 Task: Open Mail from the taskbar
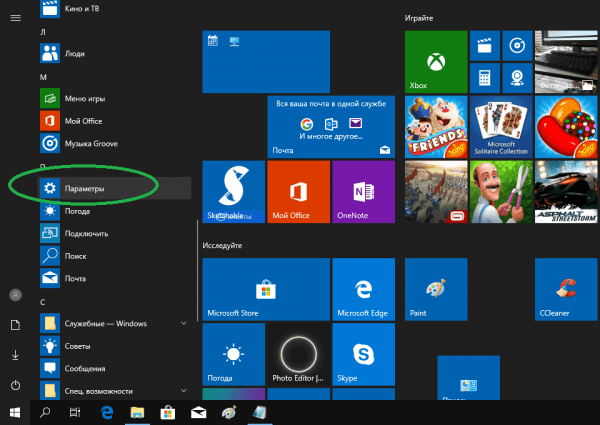coord(199,413)
